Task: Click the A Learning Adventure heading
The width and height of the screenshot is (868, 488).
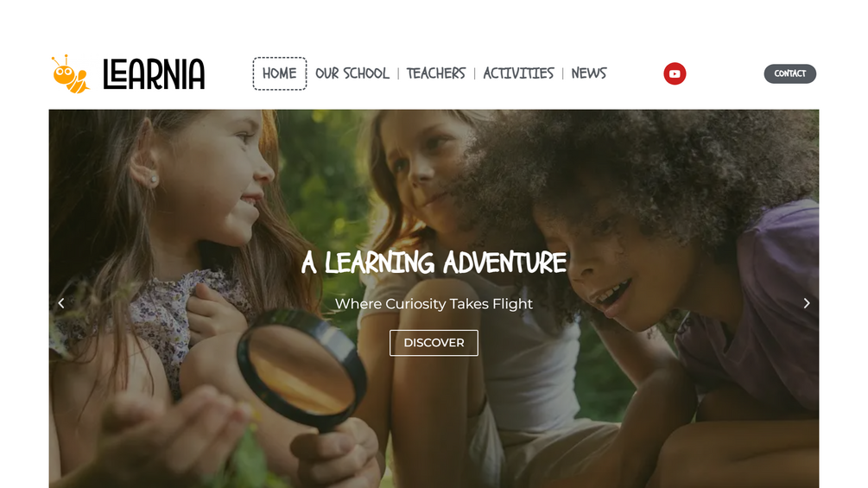Action: (434, 263)
